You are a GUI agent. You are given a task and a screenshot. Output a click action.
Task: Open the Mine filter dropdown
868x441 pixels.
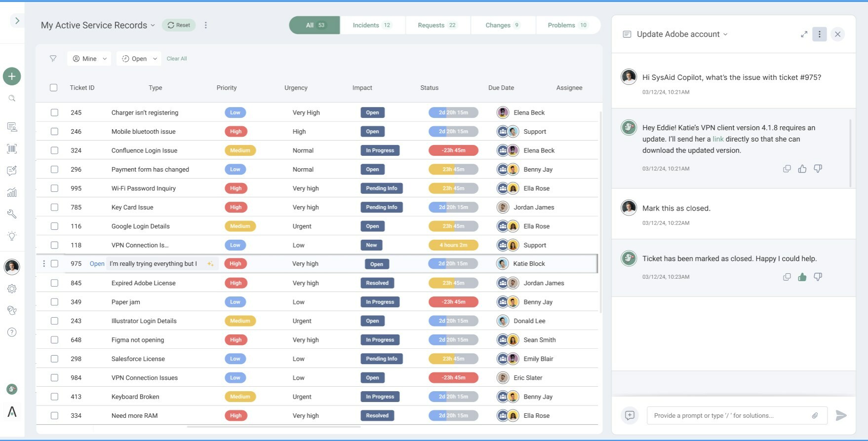pyautogui.click(x=89, y=59)
